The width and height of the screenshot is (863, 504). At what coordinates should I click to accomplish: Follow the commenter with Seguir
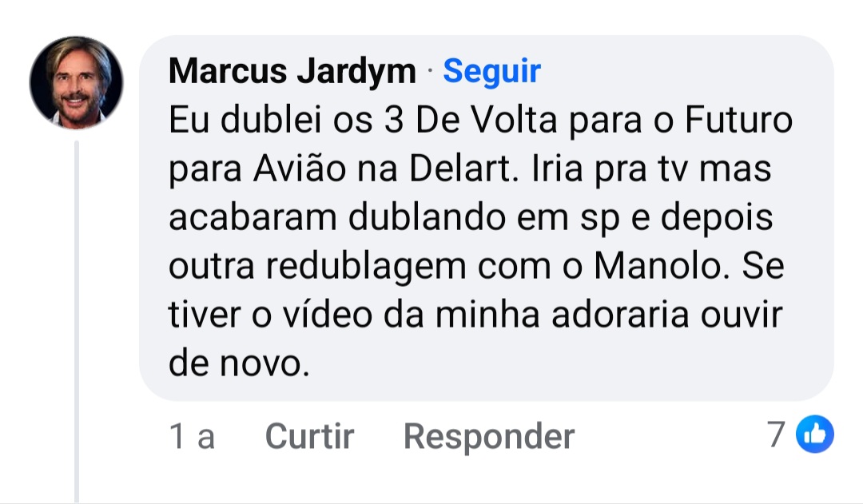tap(491, 72)
